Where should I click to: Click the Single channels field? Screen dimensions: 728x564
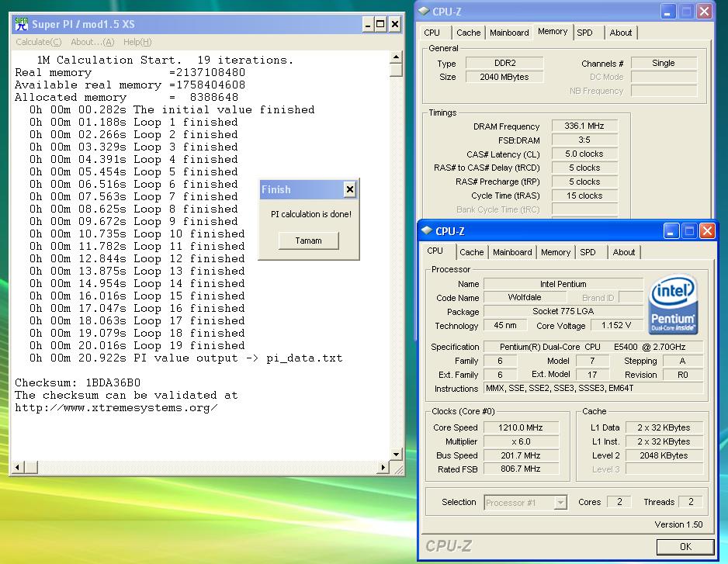pyautogui.click(x=664, y=63)
